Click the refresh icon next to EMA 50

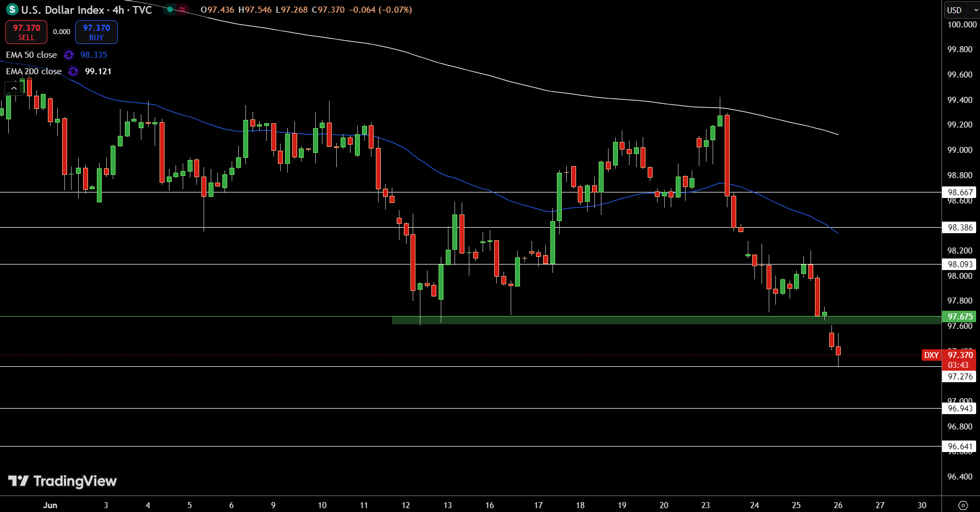click(x=69, y=55)
